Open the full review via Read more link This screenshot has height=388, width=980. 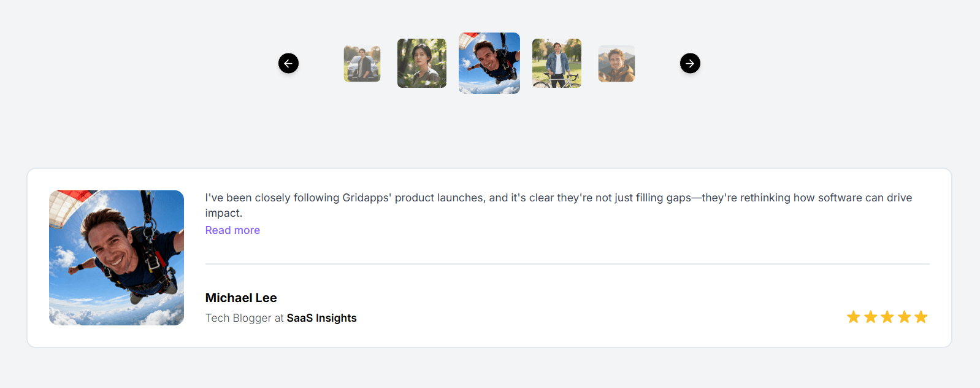[232, 230]
